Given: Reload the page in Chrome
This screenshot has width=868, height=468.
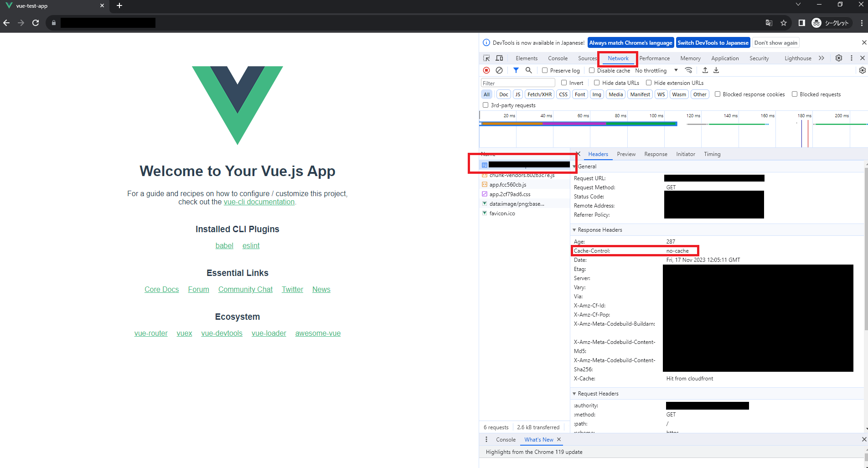Looking at the screenshot, I should (x=36, y=23).
